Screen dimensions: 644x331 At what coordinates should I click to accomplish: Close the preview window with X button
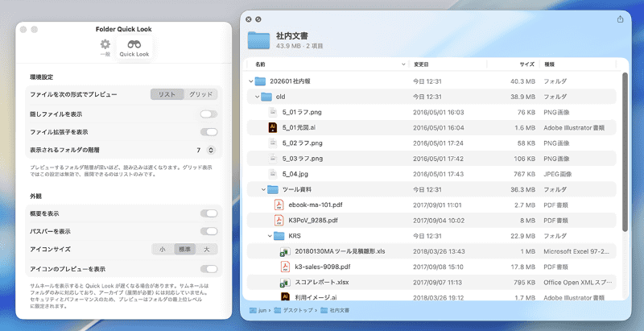coord(249,19)
